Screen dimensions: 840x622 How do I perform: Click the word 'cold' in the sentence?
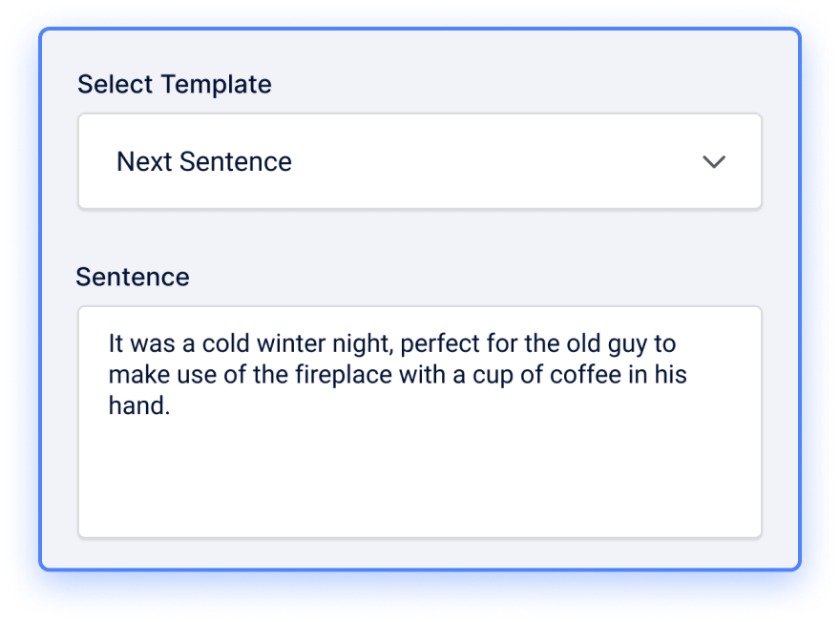[x=225, y=343]
